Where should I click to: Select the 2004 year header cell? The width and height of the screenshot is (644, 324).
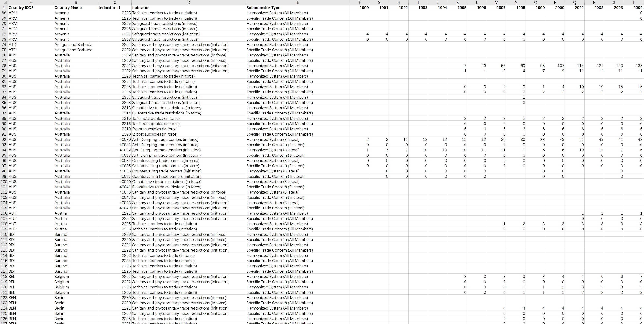637,8
